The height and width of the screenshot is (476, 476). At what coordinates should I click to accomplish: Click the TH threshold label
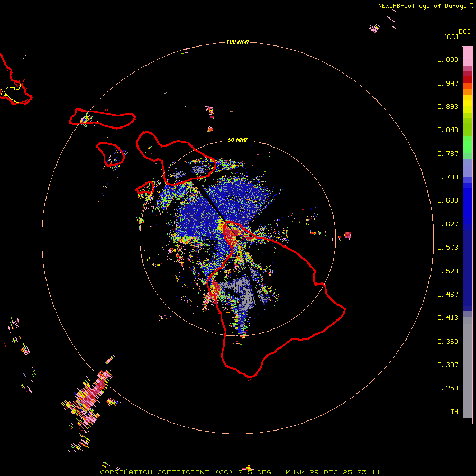tap(454, 412)
